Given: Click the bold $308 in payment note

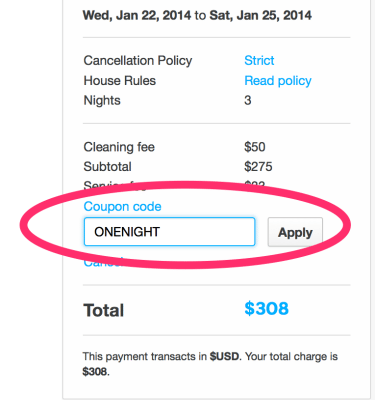Looking at the screenshot, I should click(95, 371).
